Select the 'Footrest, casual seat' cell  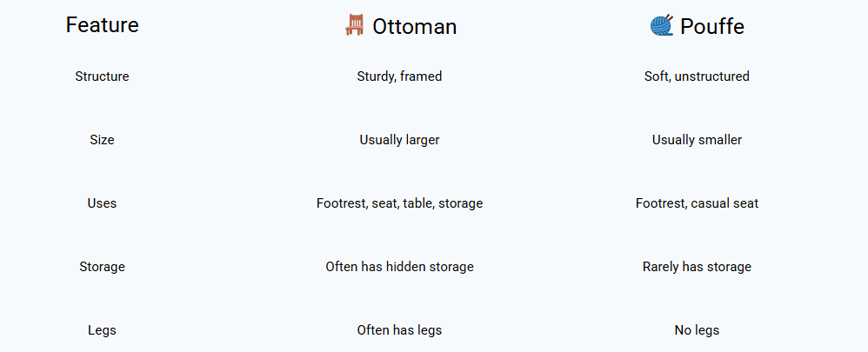(697, 203)
